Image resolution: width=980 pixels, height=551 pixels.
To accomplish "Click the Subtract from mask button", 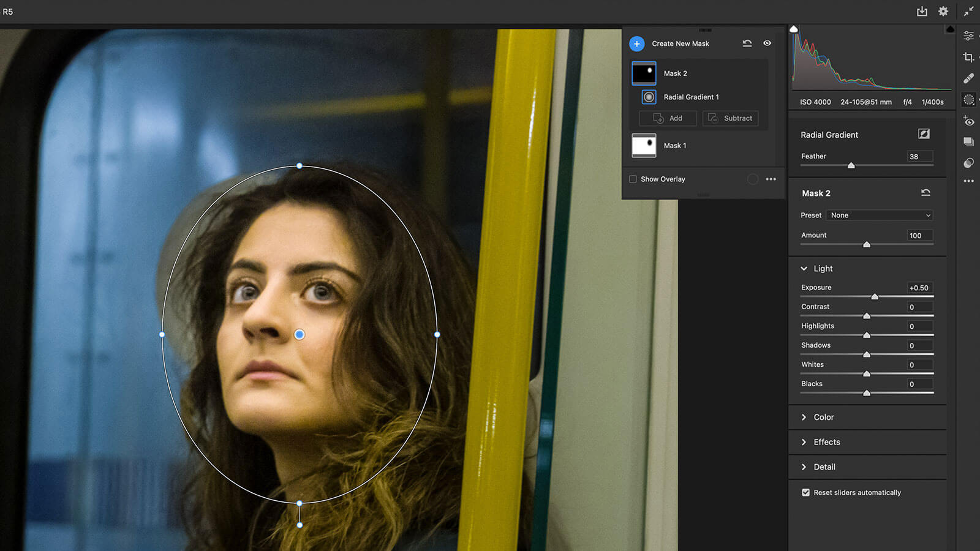I will click(730, 118).
